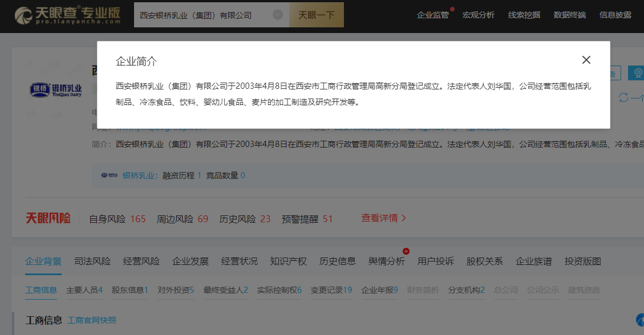Select 主要人员4 sub-tab
This screenshot has height=335, width=644.
84,290
